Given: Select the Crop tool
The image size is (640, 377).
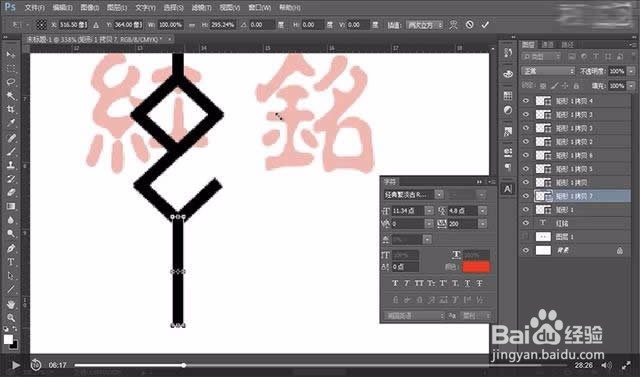Looking at the screenshot, I should click(x=11, y=109).
